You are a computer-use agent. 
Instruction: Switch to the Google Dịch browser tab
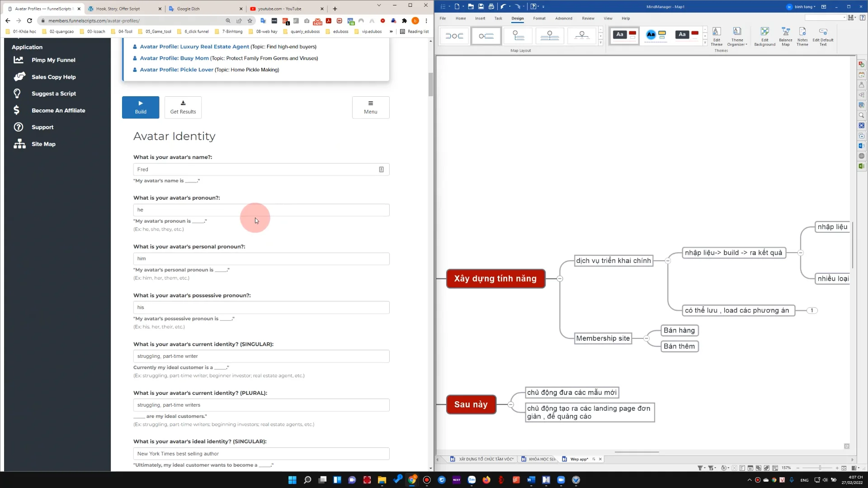[x=206, y=9]
